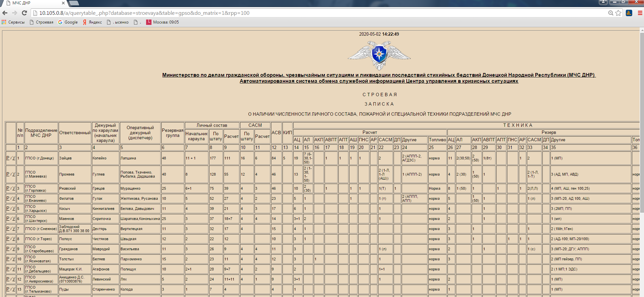Click the У link for ГПСО (г.Енакиево)
Screen dimensions: 644x297
(x=14, y=198)
